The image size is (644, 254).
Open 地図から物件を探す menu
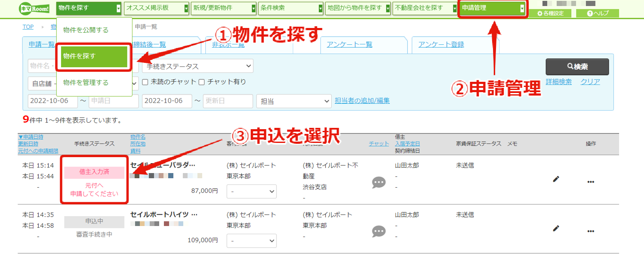tap(358, 8)
